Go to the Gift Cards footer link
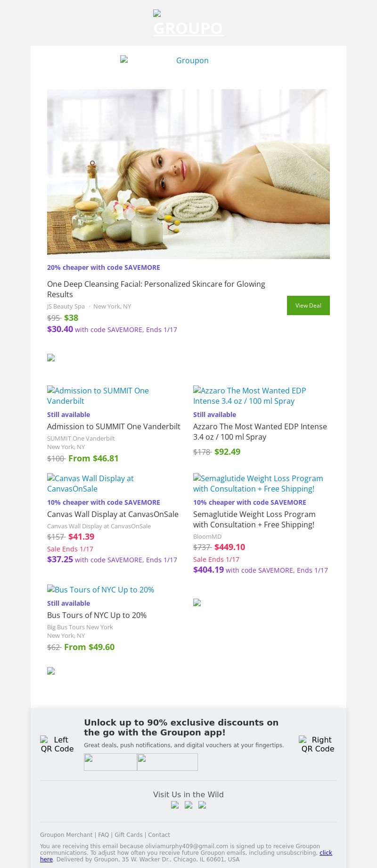 point(128,835)
